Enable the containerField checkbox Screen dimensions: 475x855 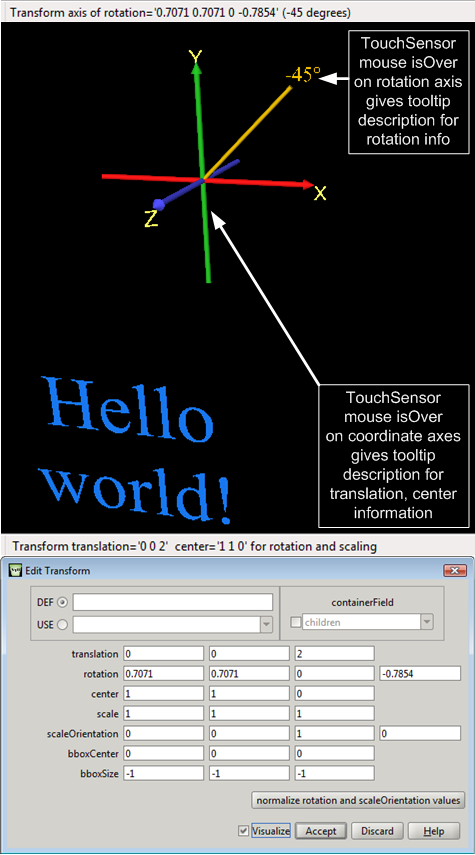pyautogui.click(x=296, y=622)
